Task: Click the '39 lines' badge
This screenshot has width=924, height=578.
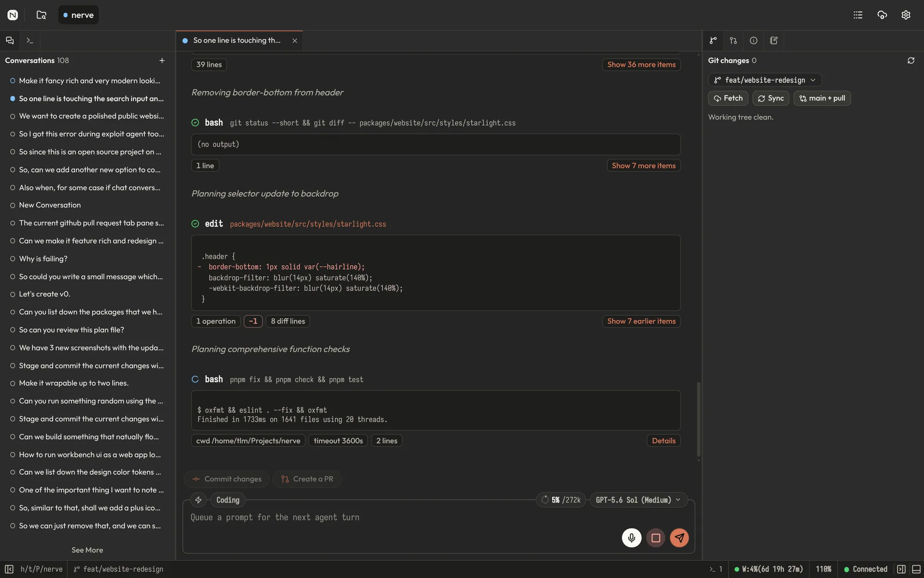Action: click(x=209, y=65)
